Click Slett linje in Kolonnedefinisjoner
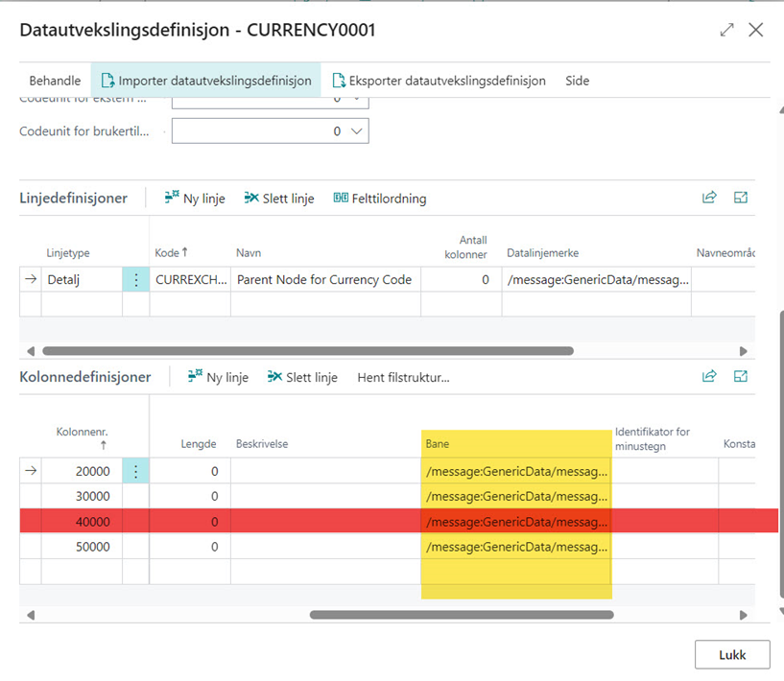The width and height of the screenshot is (784, 681). (x=302, y=377)
